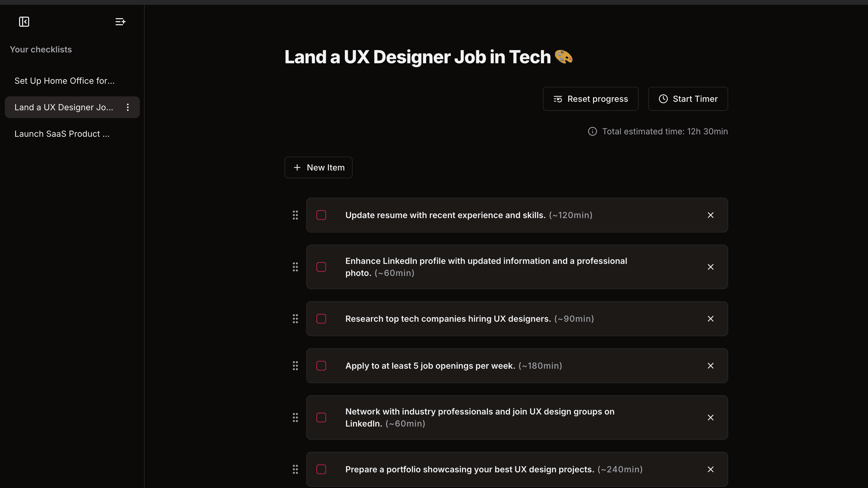The height and width of the screenshot is (488, 868).
Task: Click the close X on Apply job openings task
Action: click(711, 365)
